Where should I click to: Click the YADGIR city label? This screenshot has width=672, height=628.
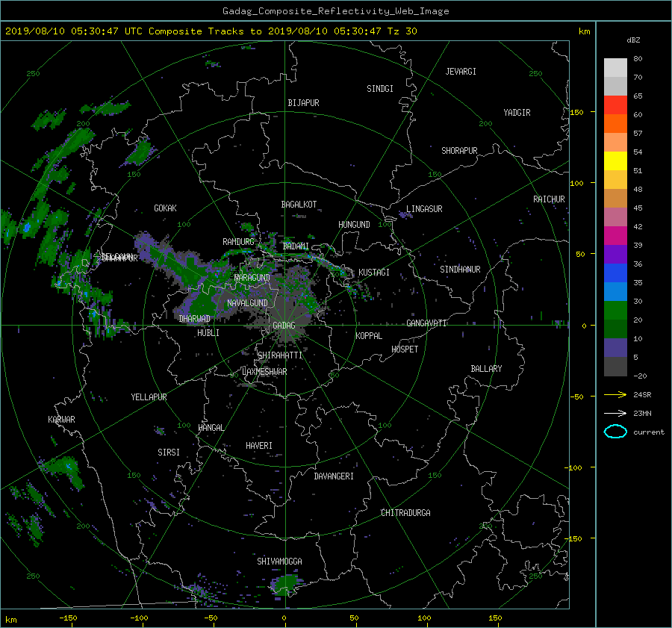[x=517, y=113]
